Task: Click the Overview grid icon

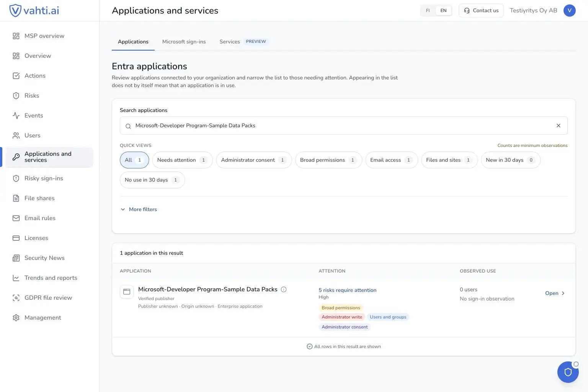Action: [16, 56]
